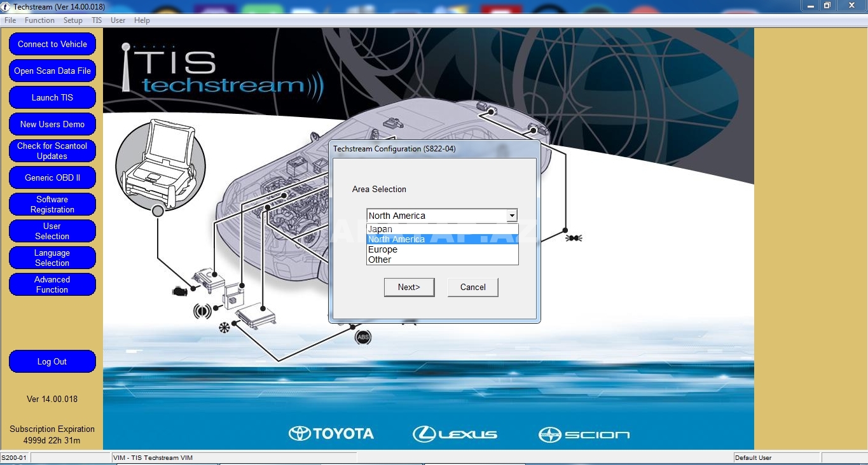Click the Next> button in the dialog
This screenshot has width=868, height=465.
point(409,287)
